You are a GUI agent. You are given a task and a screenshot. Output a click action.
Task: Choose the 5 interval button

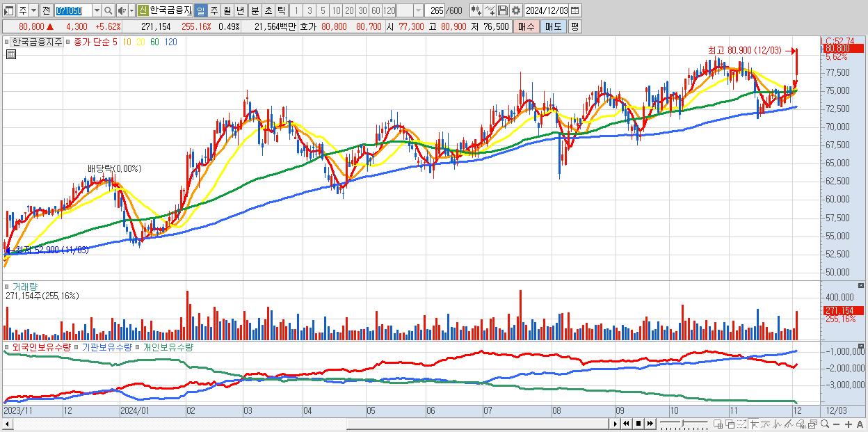tap(323, 10)
